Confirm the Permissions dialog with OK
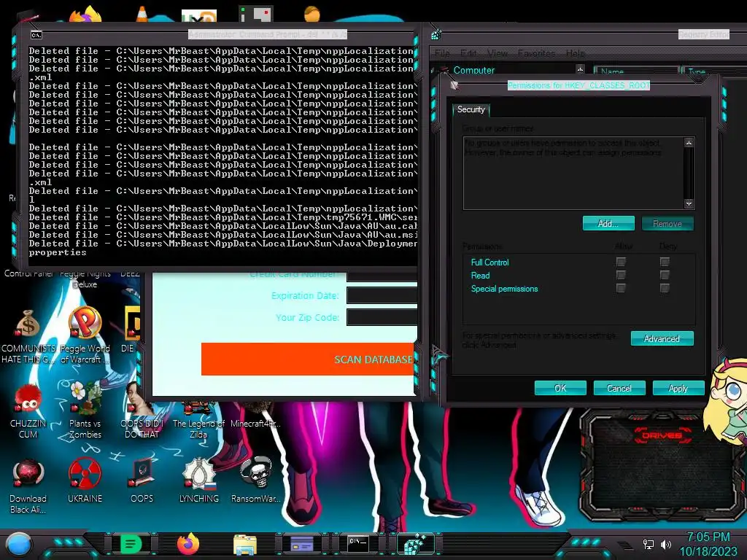This screenshot has width=747, height=560. coord(560,388)
